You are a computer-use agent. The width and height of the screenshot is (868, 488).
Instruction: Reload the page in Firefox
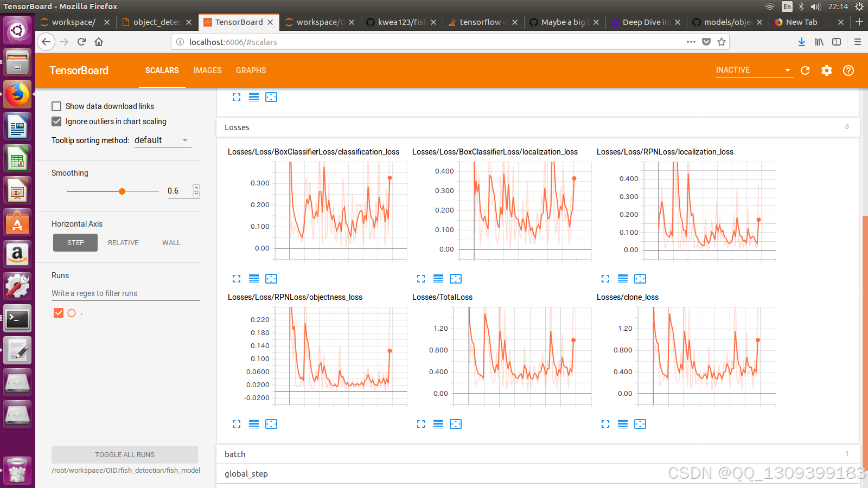(x=81, y=42)
